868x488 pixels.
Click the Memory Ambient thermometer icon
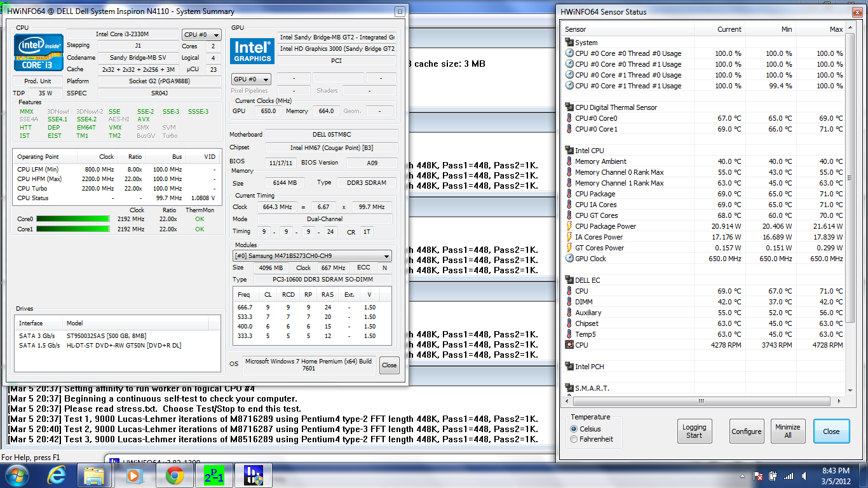pyautogui.click(x=569, y=161)
